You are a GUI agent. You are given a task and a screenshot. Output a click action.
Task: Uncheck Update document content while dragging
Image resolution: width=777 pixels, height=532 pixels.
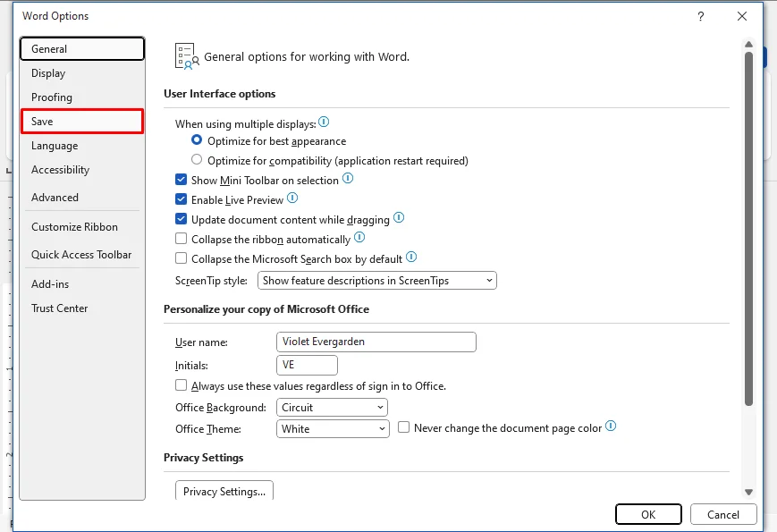(181, 219)
